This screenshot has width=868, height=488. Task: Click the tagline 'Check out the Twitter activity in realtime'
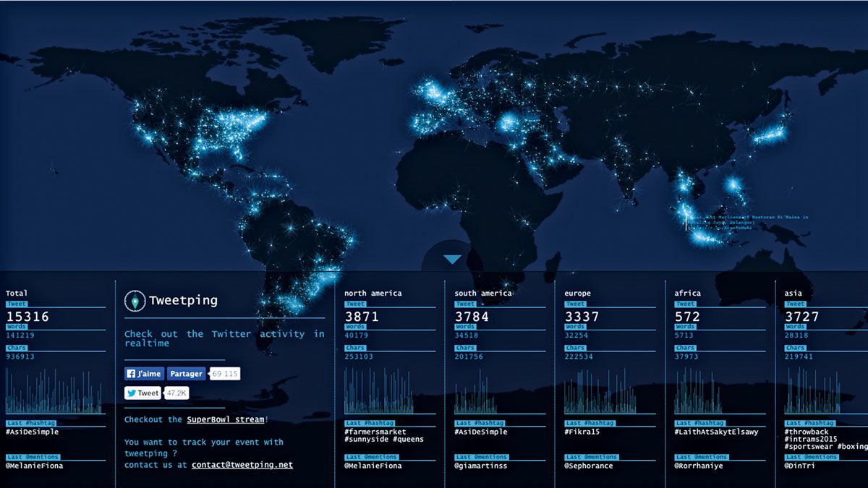224,338
